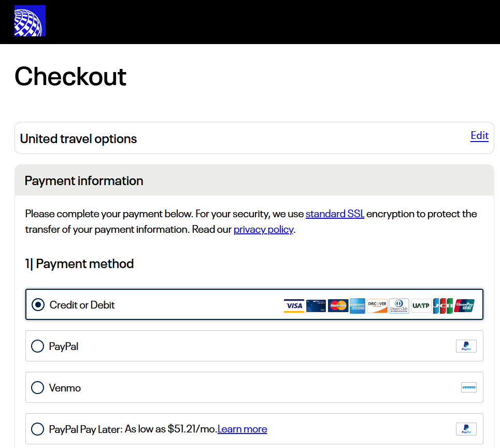This screenshot has height=448, width=500.
Task: Click the Visa card logo
Action: [x=294, y=306]
